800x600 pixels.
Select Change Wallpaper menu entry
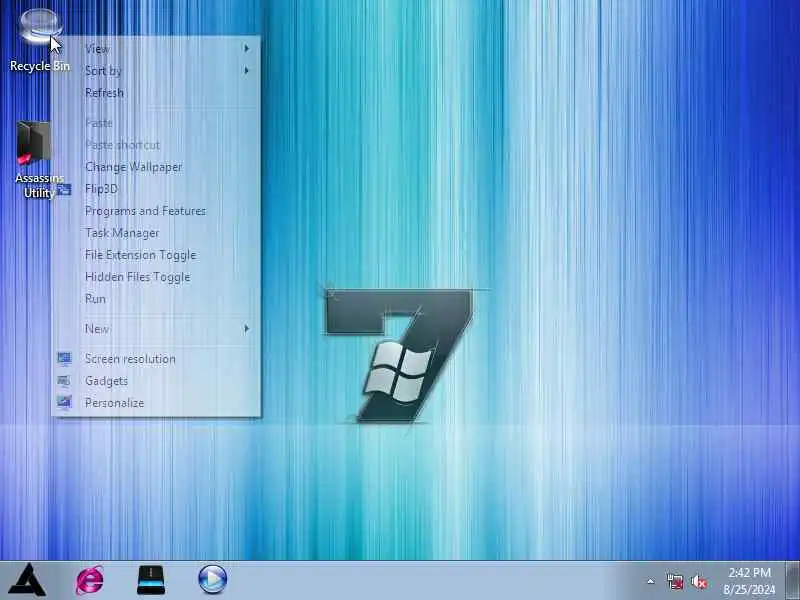pyautogui.click(x=157, y=167)
